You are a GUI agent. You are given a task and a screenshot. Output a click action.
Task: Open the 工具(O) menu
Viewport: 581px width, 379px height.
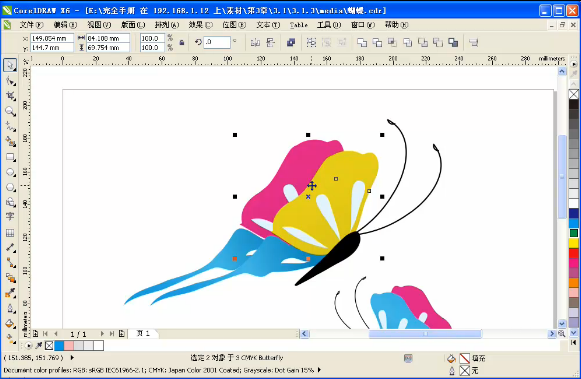coord(329,25)
